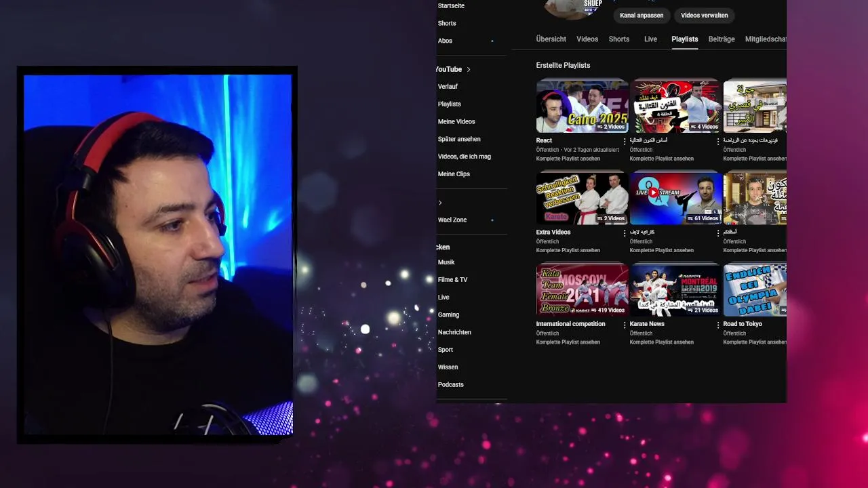Open options menu for Karate News playlist
The width and height of the screenshot is (868, 488).
click(718, 325)
